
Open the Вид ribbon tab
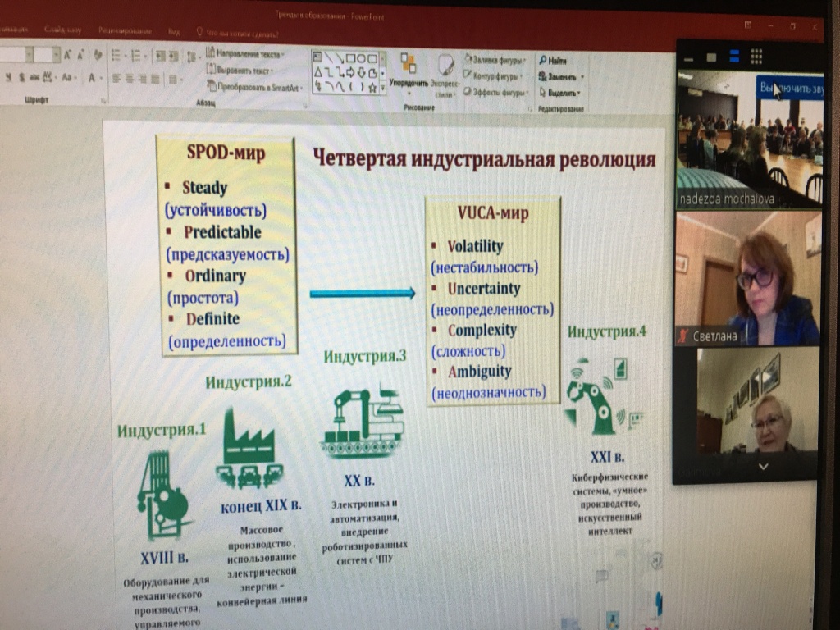pyautogui.click(x=174, y=31)
